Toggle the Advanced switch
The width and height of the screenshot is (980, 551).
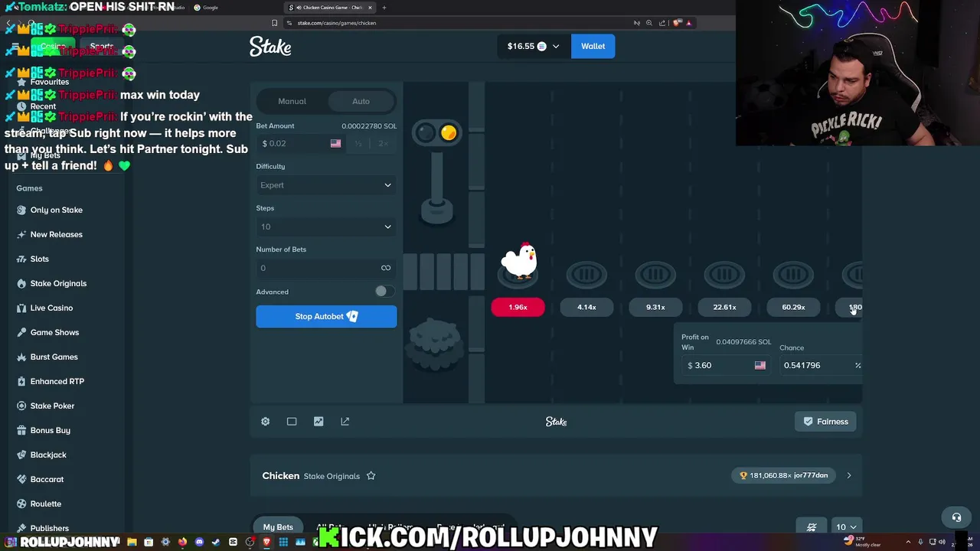385,292
